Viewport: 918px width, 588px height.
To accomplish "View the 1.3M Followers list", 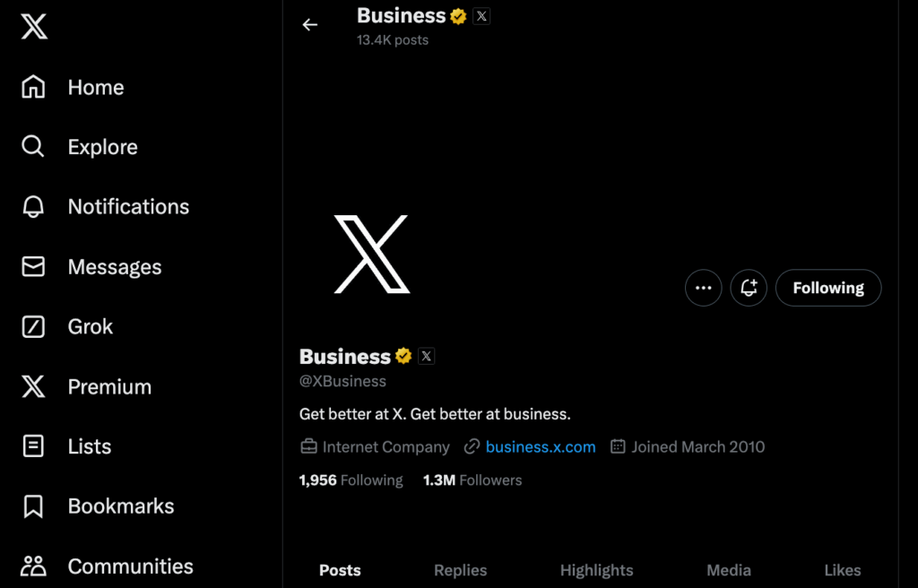I will tap(472, 480).
